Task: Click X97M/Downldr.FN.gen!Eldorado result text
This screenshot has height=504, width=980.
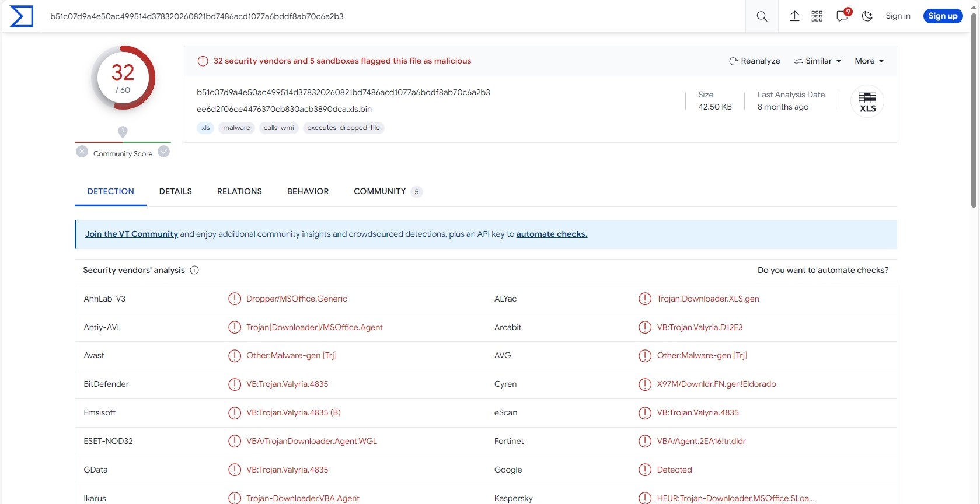Action: [x=716, y=384]
